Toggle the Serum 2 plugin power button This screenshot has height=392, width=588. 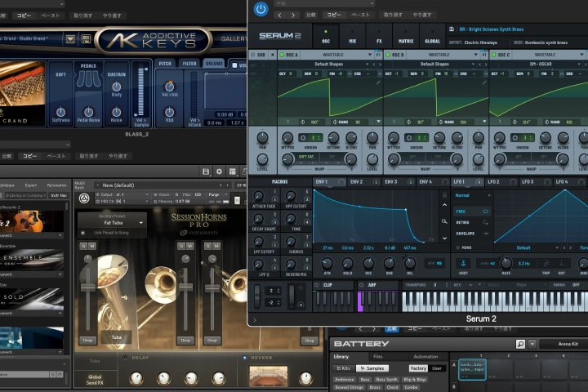click(x=261, y=9)
